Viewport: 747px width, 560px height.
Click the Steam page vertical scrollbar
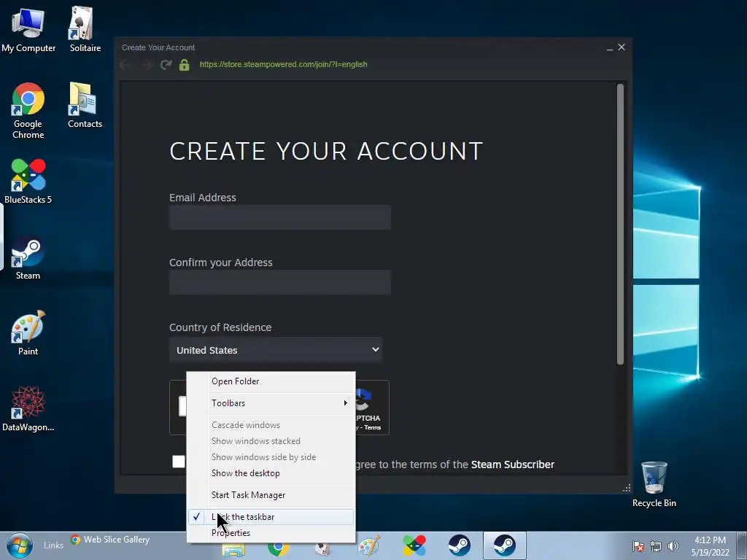click(x=620, y=224)
